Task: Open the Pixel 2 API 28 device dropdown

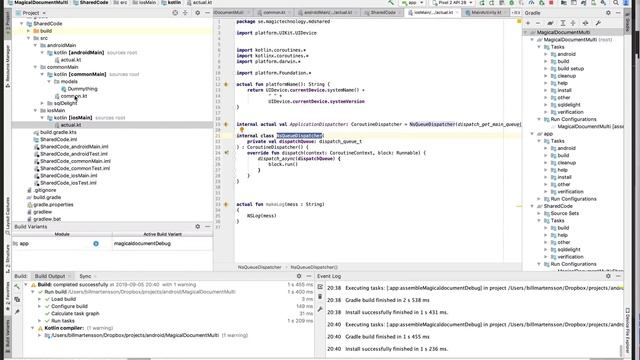Action: [452, 2]
